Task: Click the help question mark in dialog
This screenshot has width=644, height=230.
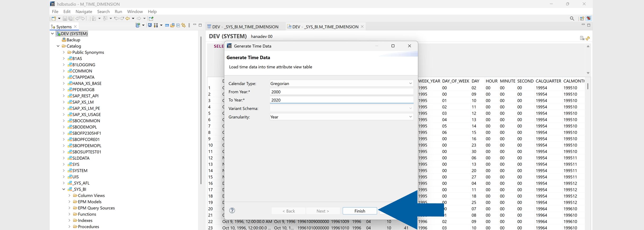Action: (232, 210)
